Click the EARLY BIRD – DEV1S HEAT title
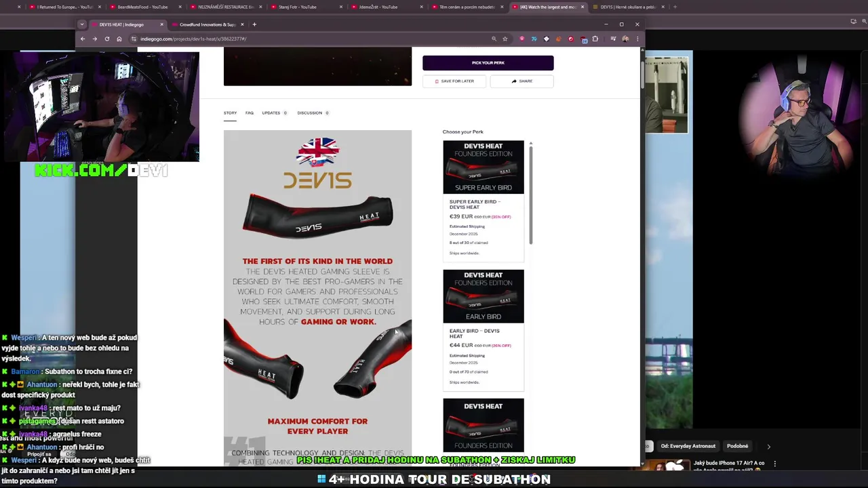The image size is (868, 488). (x=474, y=333)
